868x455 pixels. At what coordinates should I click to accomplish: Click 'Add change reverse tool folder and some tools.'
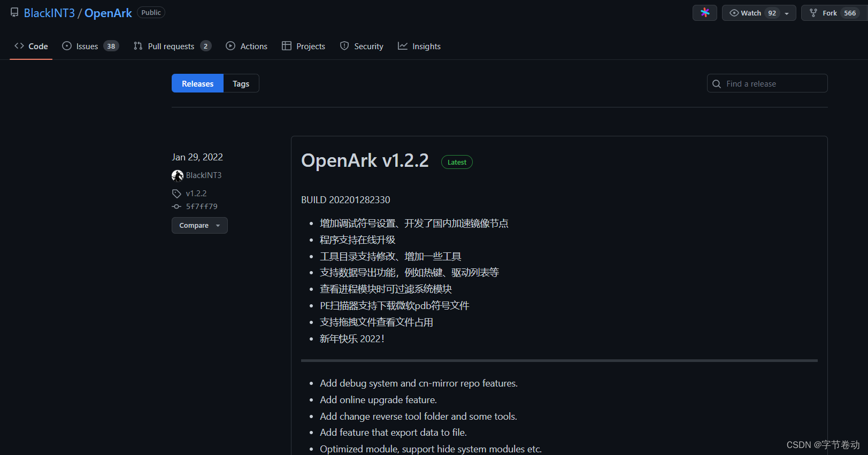[x=418, y=417]
